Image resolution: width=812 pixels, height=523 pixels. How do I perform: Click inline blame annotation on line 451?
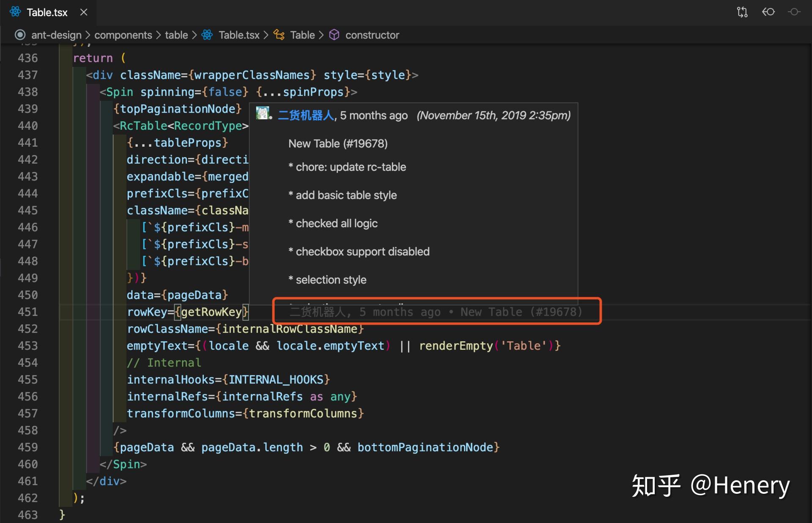point(436,312)
